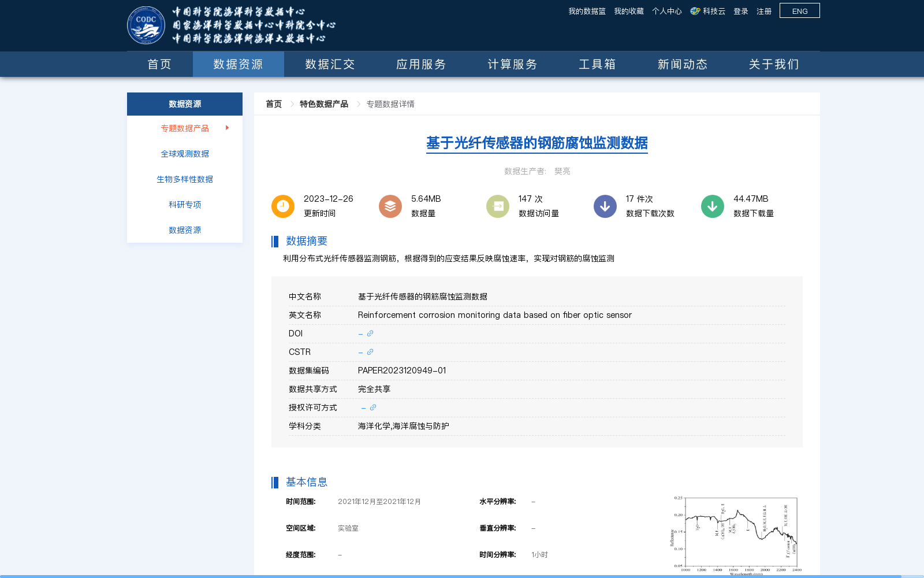Image resolution: width=924 pixels, height=578 pixels.
Task: Open the 工具箱 navigation tab
Action: [x=598, y=64]
